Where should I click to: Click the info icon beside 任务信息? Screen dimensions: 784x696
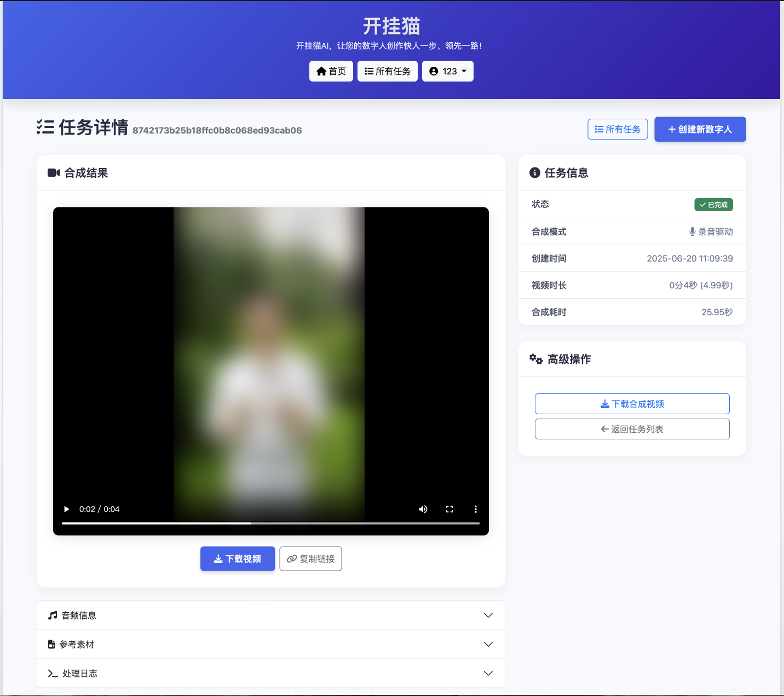click(535, 173)
